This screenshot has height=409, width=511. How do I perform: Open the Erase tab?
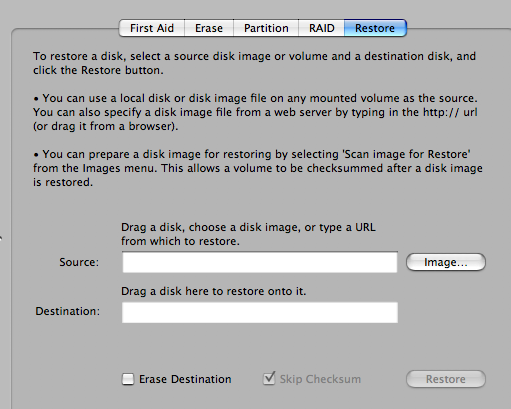click(209, 28)
